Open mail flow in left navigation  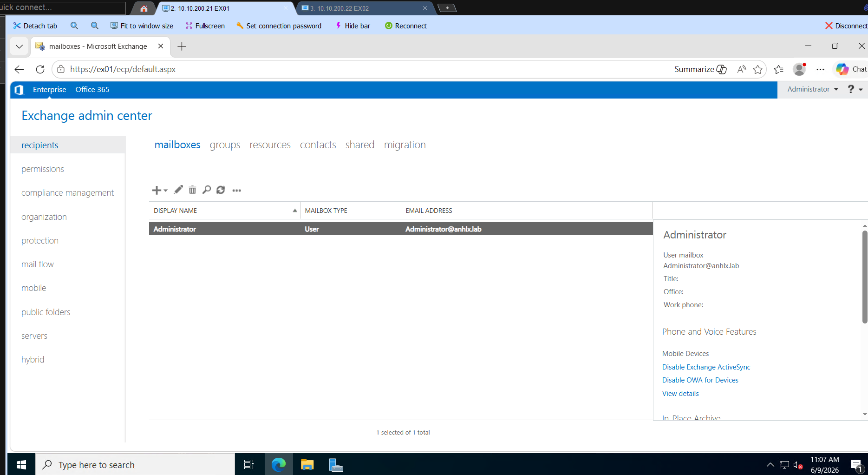coord(38,264)
